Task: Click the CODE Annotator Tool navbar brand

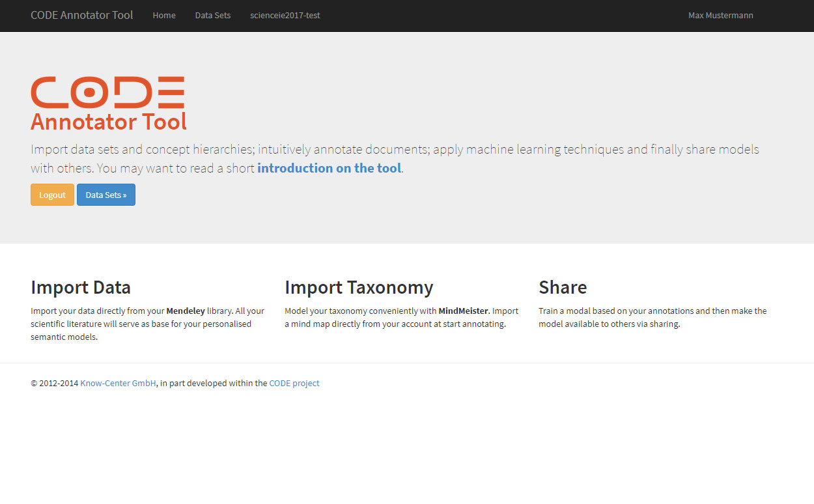Action: click(82, 15)
